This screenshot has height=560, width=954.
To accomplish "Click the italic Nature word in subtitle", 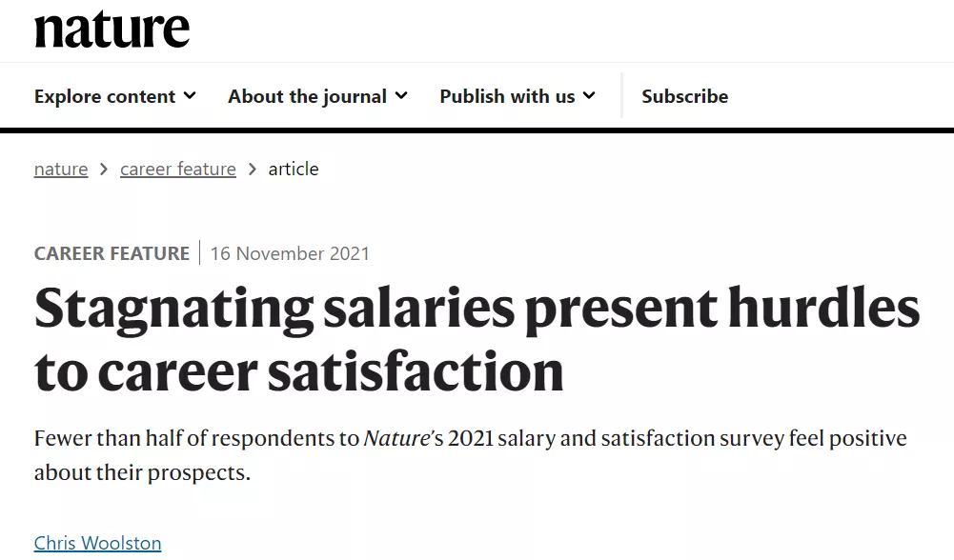I will 396,438.
